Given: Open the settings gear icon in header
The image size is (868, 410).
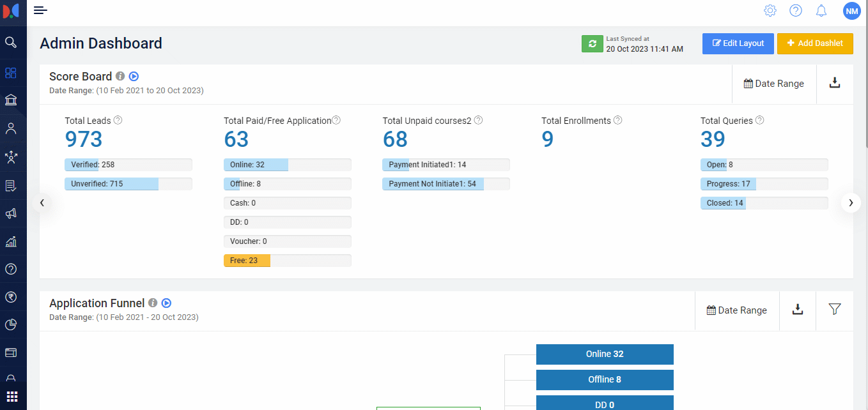Looking at the screenshot, I should click(770, 10).
